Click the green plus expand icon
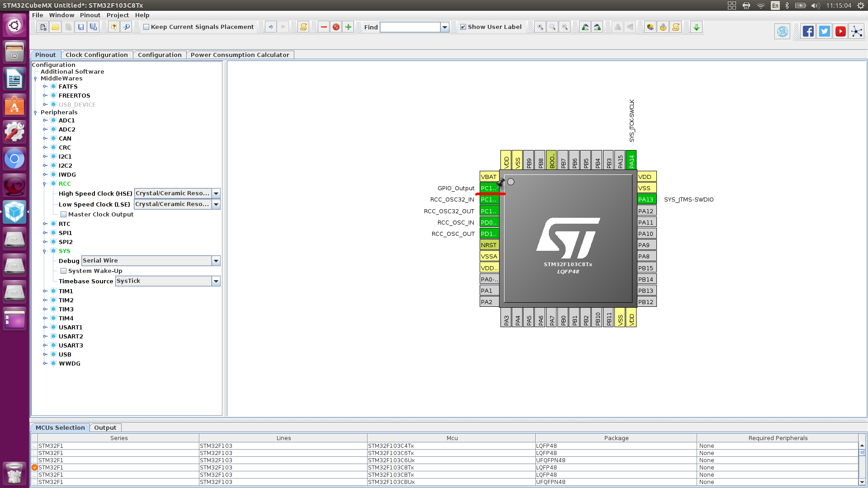Viewport: 868px width, 488px height. click(x=348, y=27)
